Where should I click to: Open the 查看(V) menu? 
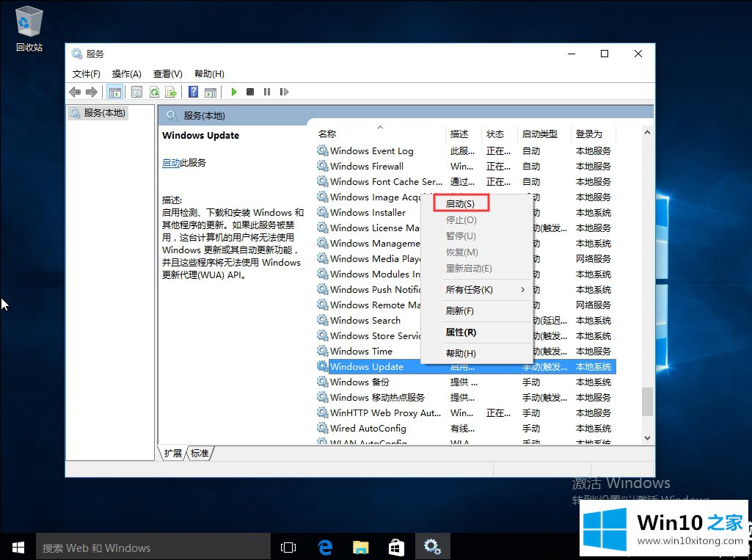pos(168,74)
